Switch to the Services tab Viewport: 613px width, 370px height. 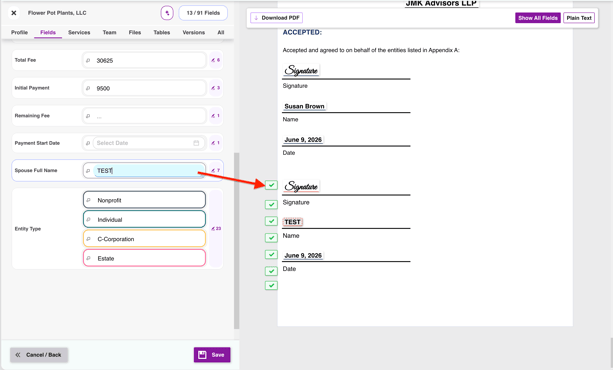79,32
